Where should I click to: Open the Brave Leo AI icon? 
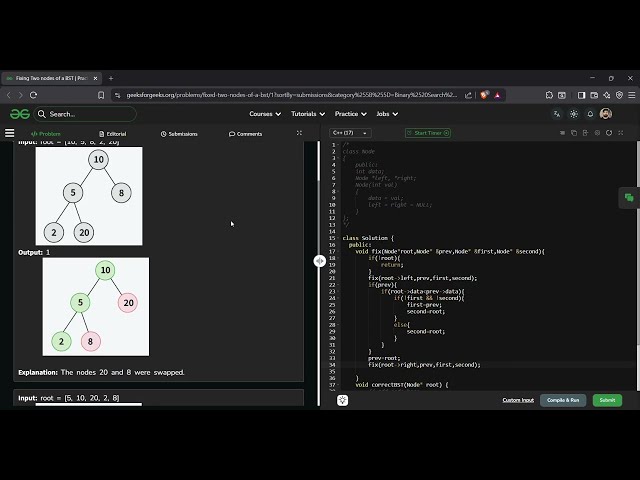607,95
